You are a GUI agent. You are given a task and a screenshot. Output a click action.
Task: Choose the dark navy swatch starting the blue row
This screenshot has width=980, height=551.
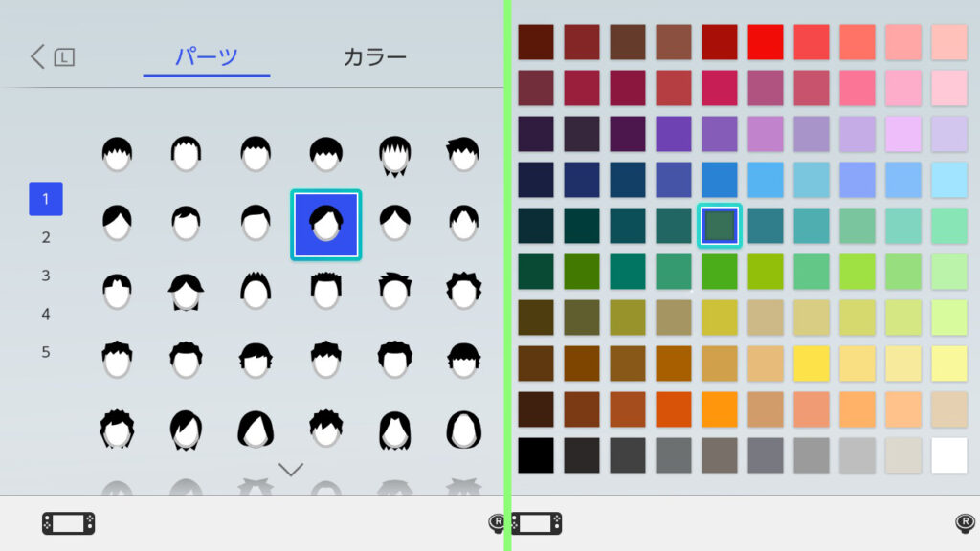click(x=536, y=180)
